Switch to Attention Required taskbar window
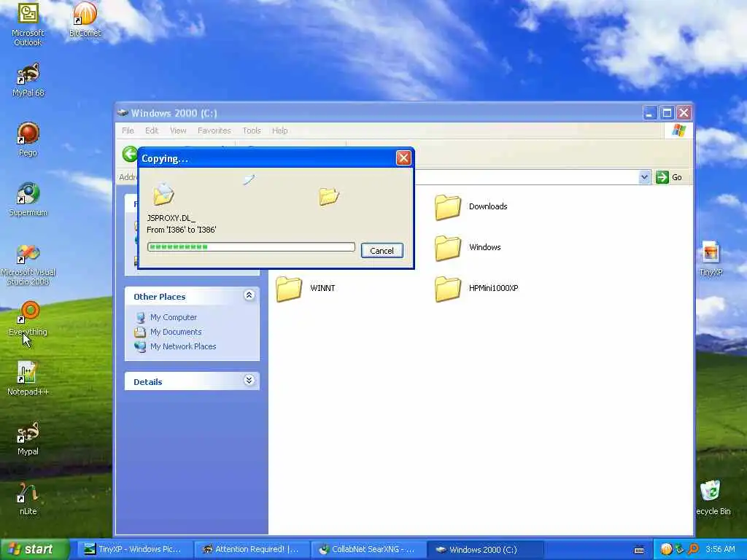Image resolution: width=747 pixels, height=560 pixels. pyautogui.click(x=252, y=550)
